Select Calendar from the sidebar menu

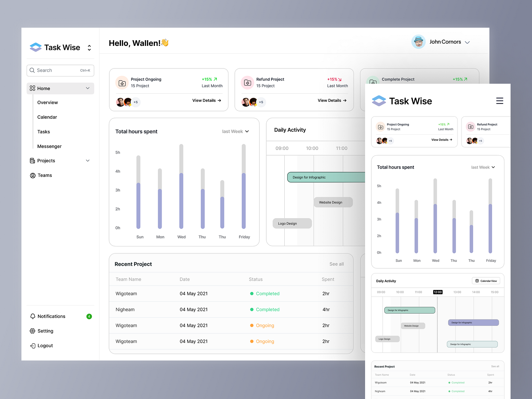[47, 117]
